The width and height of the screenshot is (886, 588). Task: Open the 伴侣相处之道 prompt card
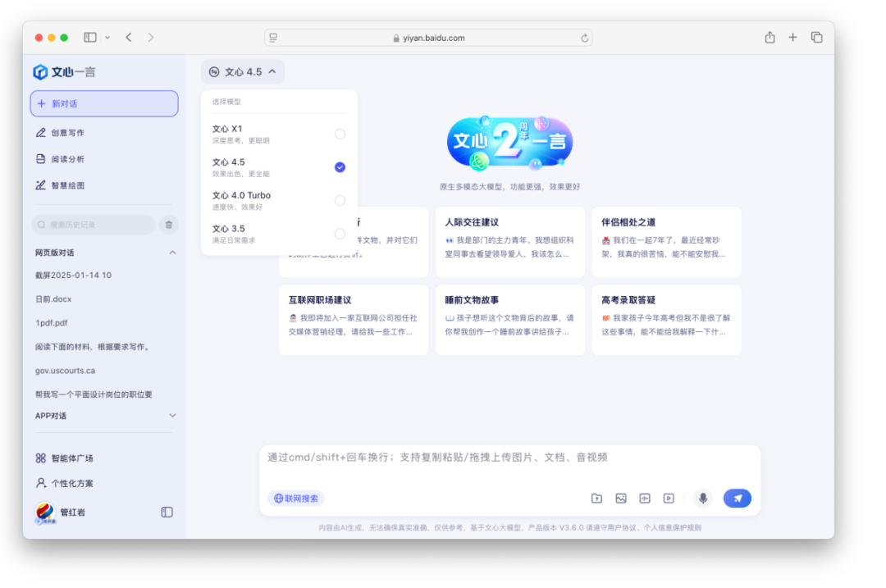pyautogui.click(x=666, y=242)
